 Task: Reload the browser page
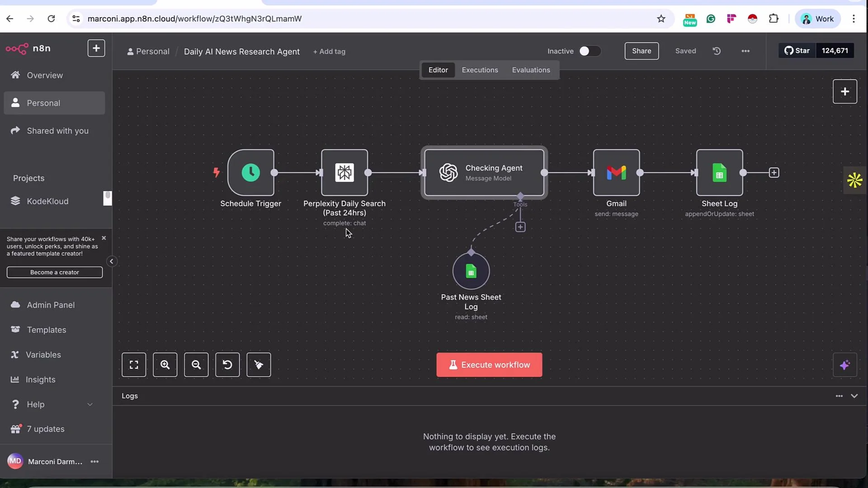[x=51, y=19]
